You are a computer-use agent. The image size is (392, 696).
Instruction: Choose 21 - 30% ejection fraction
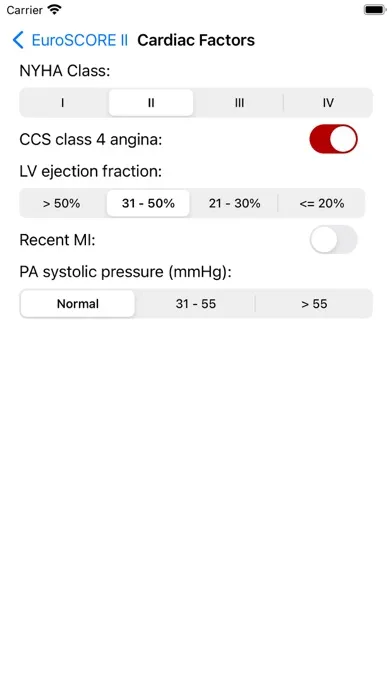click(x=234, y=203)
